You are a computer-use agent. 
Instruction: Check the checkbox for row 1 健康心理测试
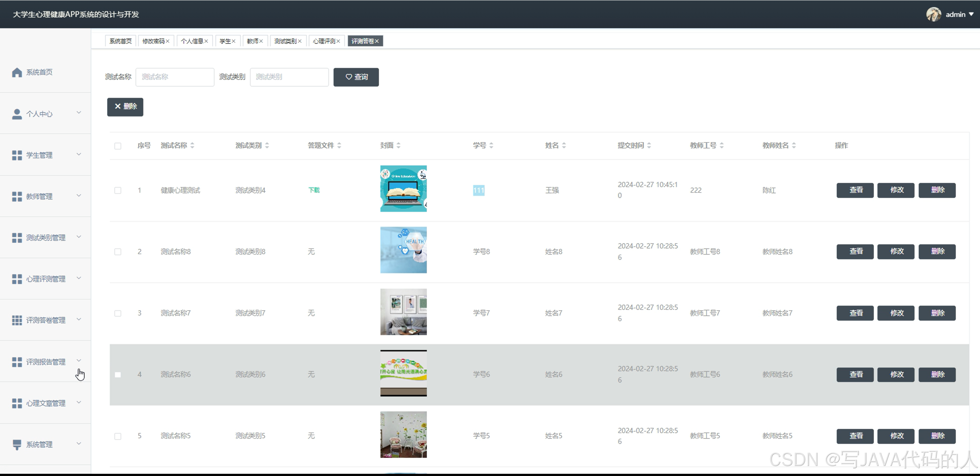point(118,190)
